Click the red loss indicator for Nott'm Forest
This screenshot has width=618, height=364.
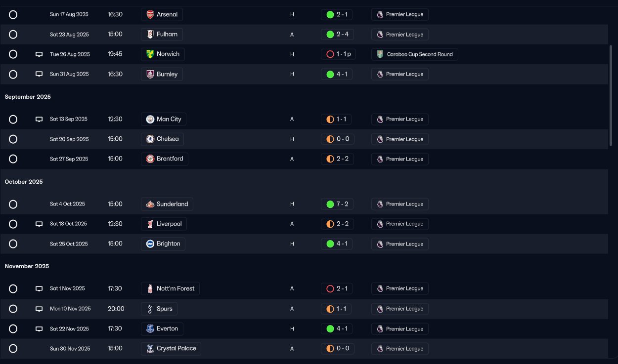pos(330,288)
